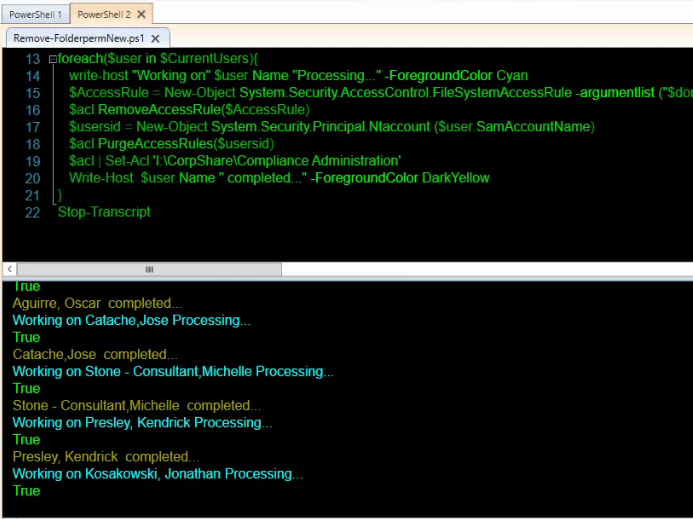The image size is (693, 519).
Task: Switch to the PowerShell 1 tab
Action: point(32,14)
